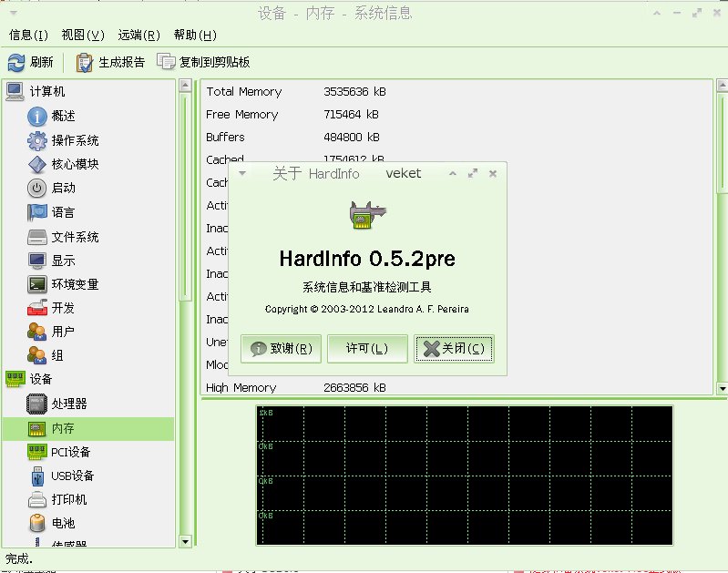Open the Groups (组) icon

point(37,355)
